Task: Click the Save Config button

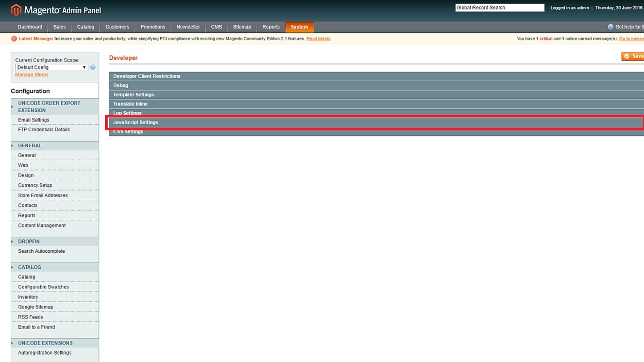Action: click(633, 56)
